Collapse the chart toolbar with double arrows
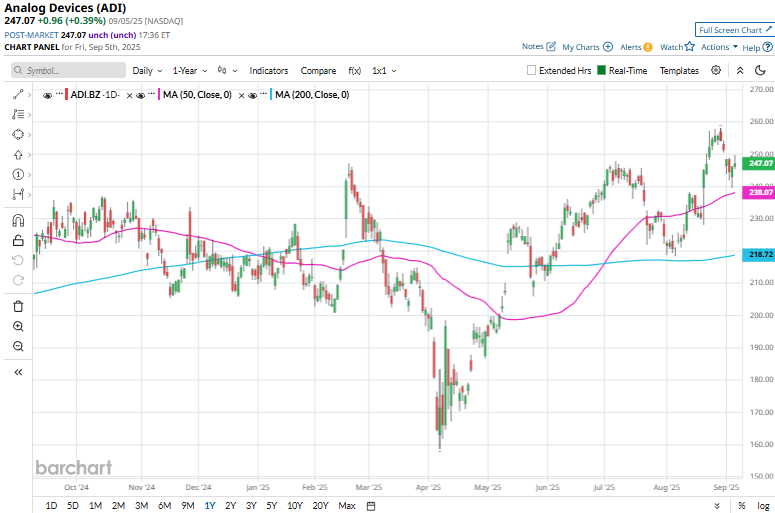This screenshot has width=775, height=513. click(740, 71)
